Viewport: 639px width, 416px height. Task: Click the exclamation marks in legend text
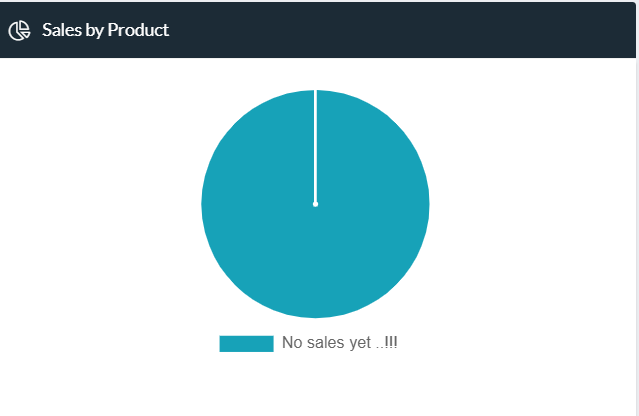click(x=390, y=342)
